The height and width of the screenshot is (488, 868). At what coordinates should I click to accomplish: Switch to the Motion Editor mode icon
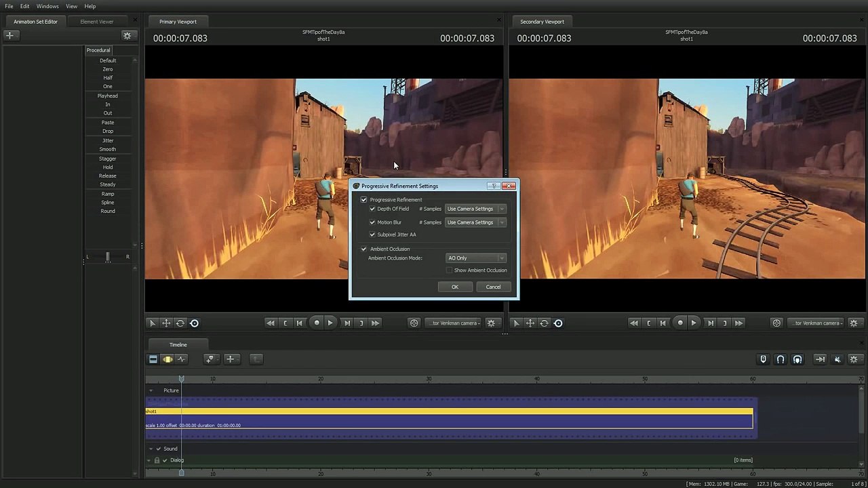pyautogui.click(x=167, y=359)
